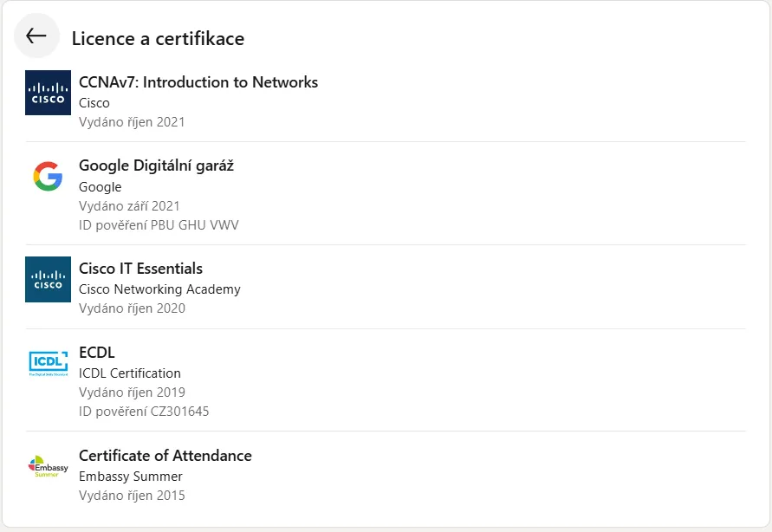Click the Google logo icon
The image size is (772, 532).
(48, 177)
